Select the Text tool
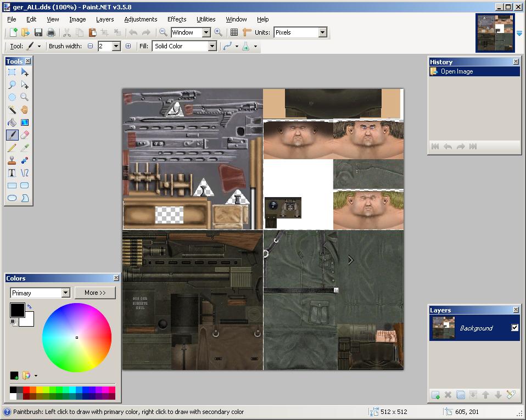 [x=12, y=173]
